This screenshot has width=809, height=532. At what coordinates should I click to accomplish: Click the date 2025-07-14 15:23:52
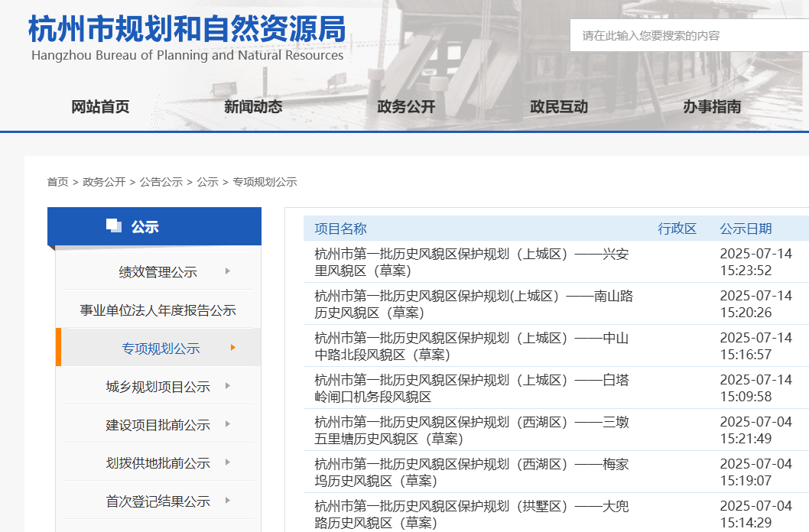756,262
